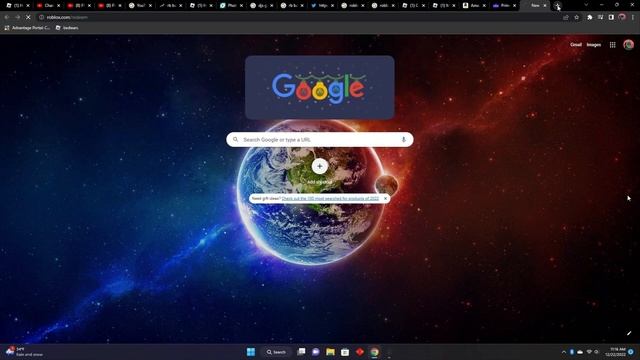Screen dimensions: 640x360
Task: Open the volume tray icon
Action: pyautogui.click(x=597, y=352)
